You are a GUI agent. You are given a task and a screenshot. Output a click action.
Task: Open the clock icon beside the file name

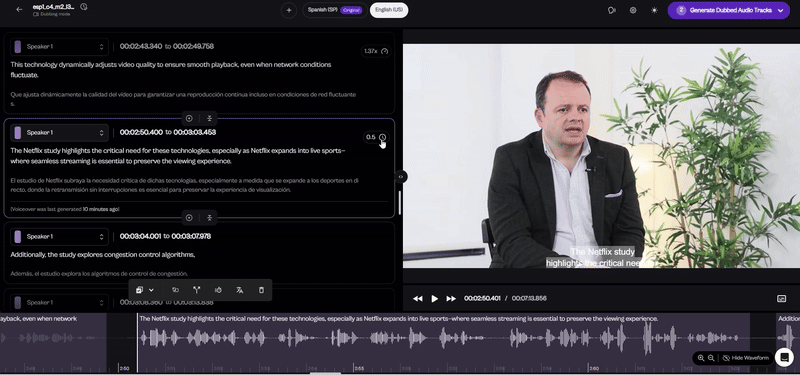click(84, 7)
